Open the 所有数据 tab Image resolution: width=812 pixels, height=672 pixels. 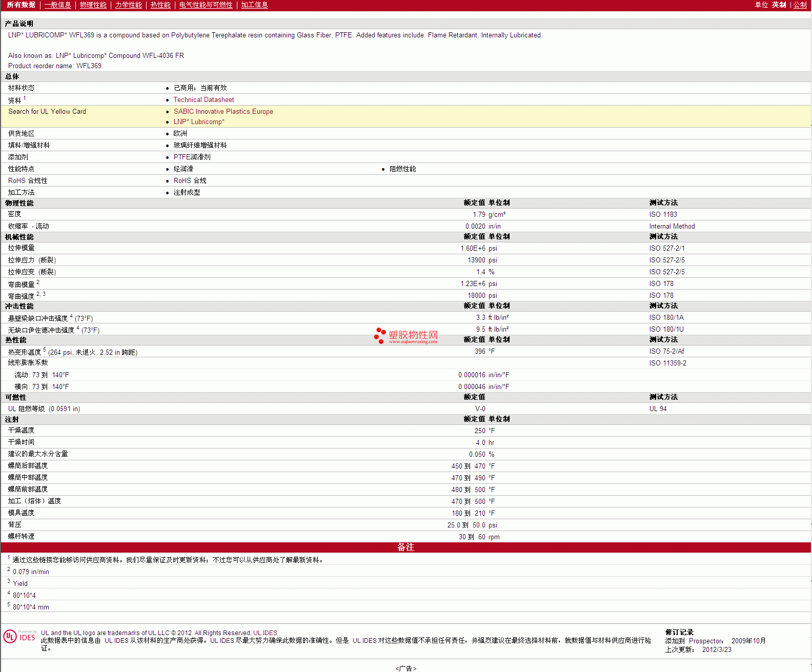21,5
